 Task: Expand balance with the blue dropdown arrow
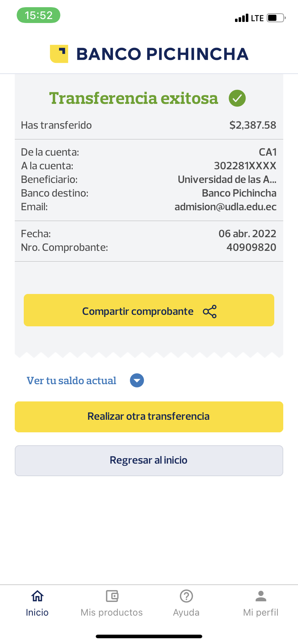pyautogui.click(x=137, y=381)
